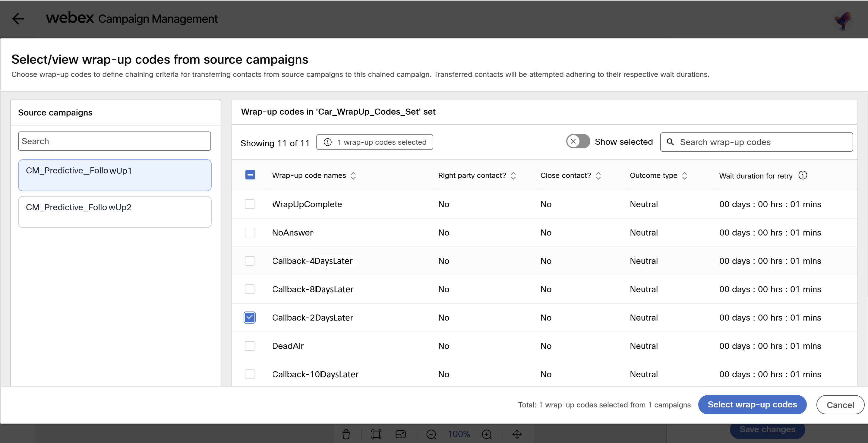Click the trash delete icon in bottom toolbar
This screenshot has width=868, height=443.
point(346,434)
